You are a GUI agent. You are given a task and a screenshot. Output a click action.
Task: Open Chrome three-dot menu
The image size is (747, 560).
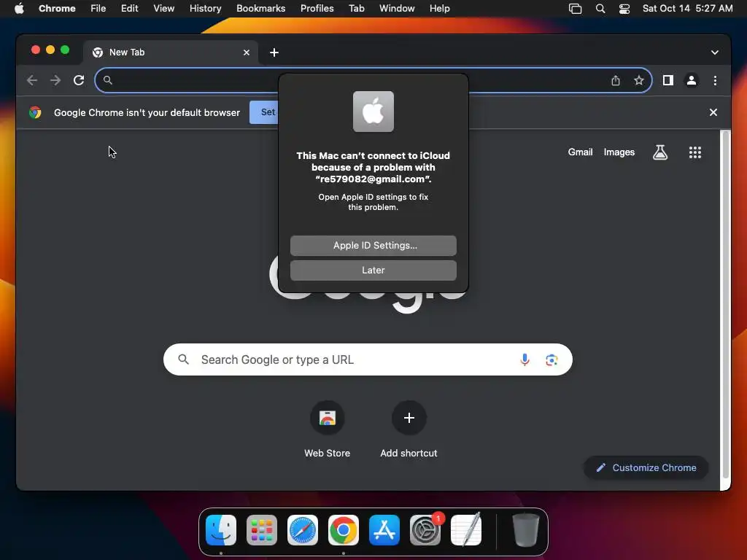(715, 80)
